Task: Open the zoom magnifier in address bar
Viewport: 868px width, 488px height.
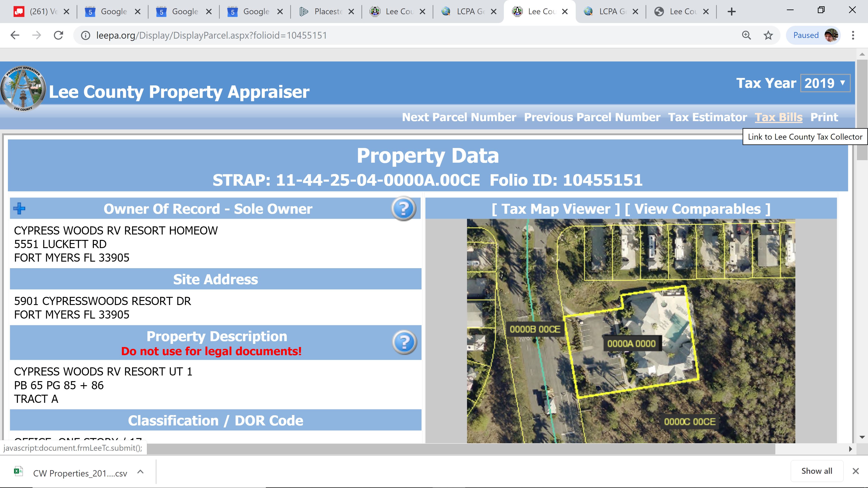Action: tap(746, 35)
